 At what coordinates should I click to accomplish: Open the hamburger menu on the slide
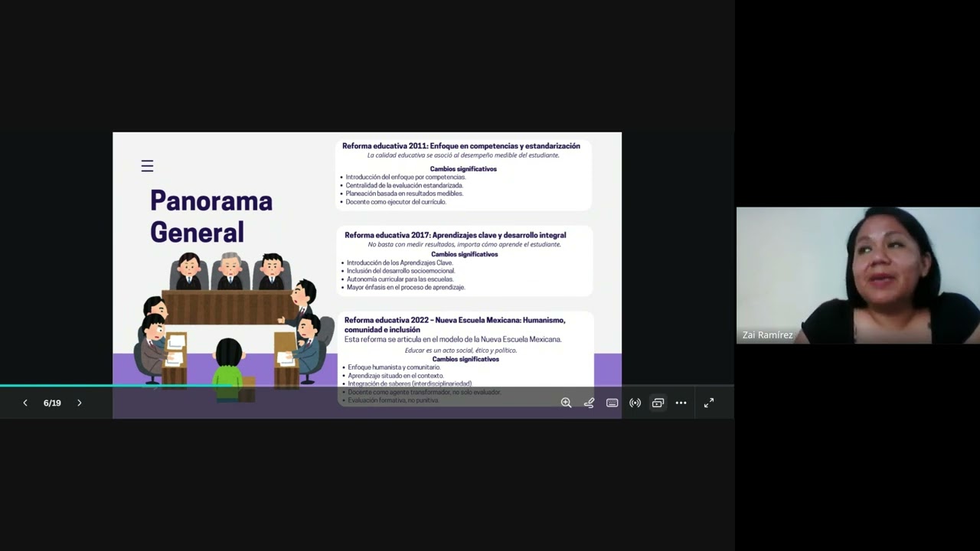point(147,166)
